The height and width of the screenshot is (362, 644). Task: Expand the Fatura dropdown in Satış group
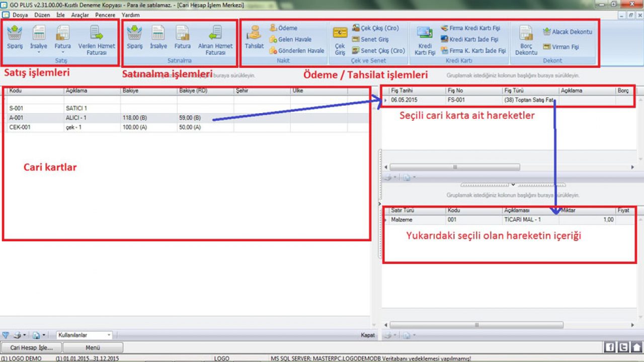[x=62, y=51]
